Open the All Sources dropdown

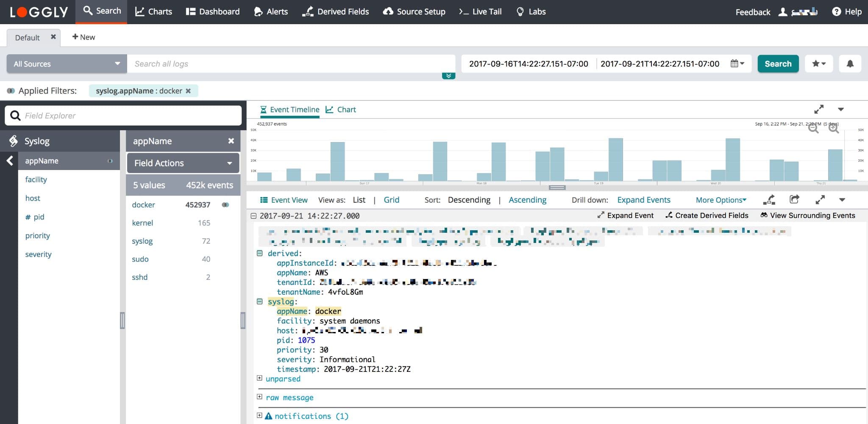[x=67, y=64]
